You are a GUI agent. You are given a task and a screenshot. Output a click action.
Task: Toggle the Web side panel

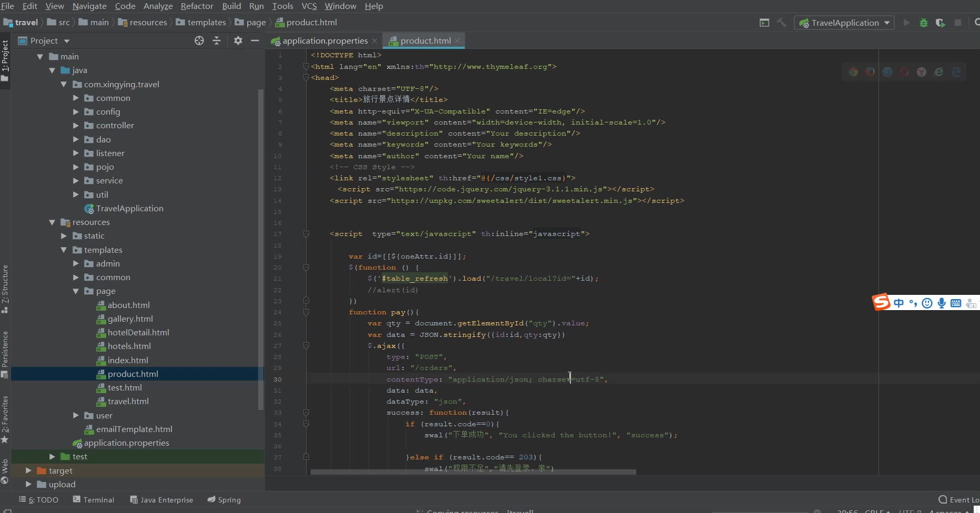[5, 471]
